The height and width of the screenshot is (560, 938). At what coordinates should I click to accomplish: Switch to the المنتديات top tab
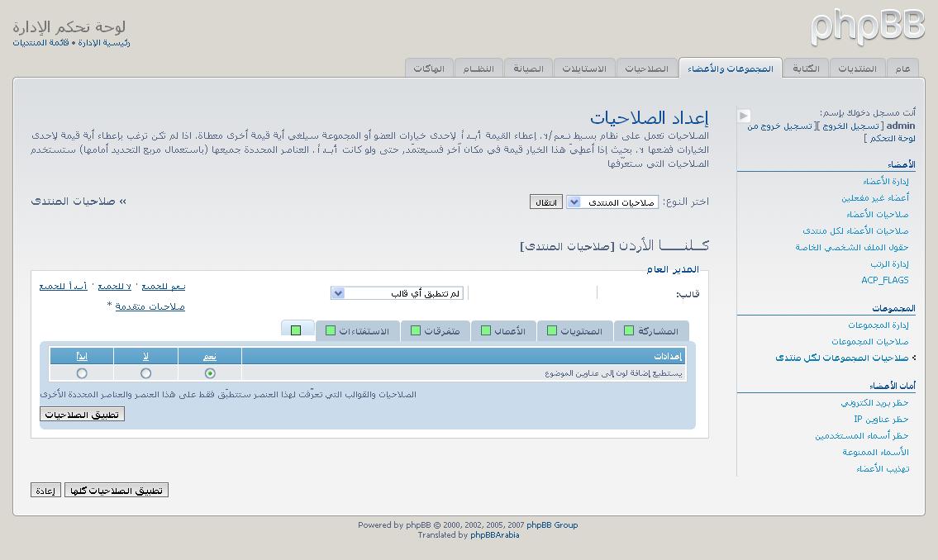pyautogui.click(x=857, y=69)
